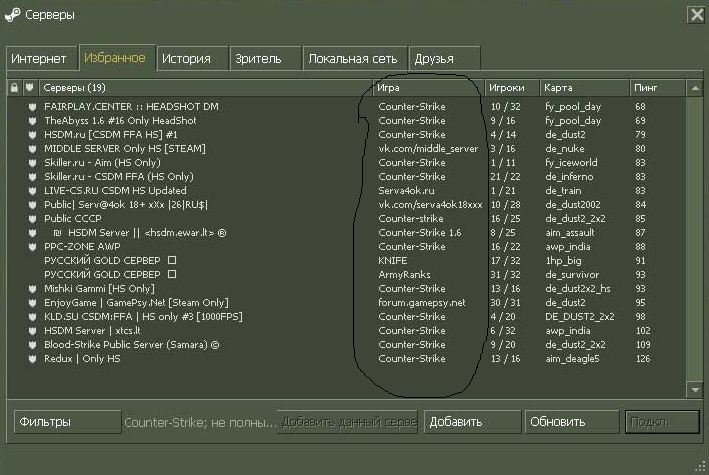
Task: Click the Counter-Strike; не полны filter text
Action: click(200, 423)
